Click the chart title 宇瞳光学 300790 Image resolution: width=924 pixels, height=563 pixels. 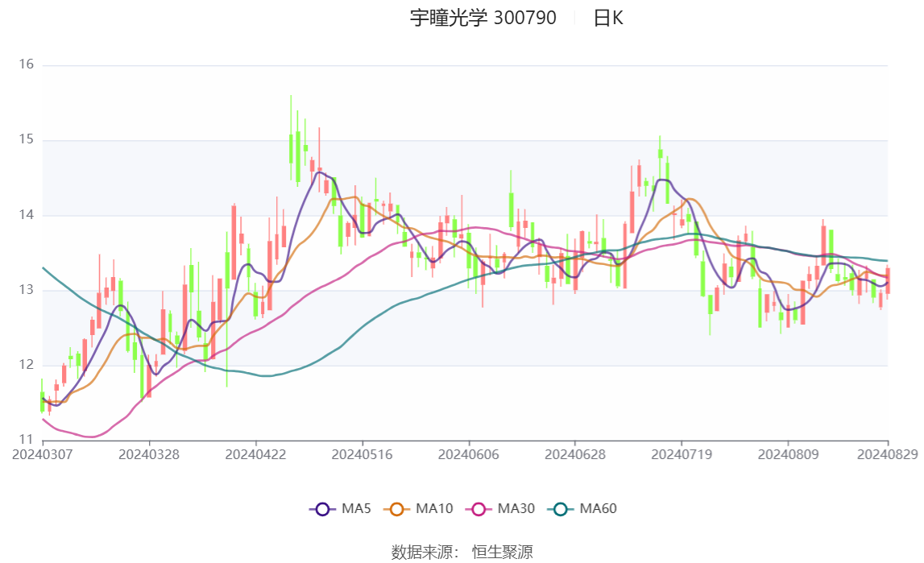click(x=483, y=18)
